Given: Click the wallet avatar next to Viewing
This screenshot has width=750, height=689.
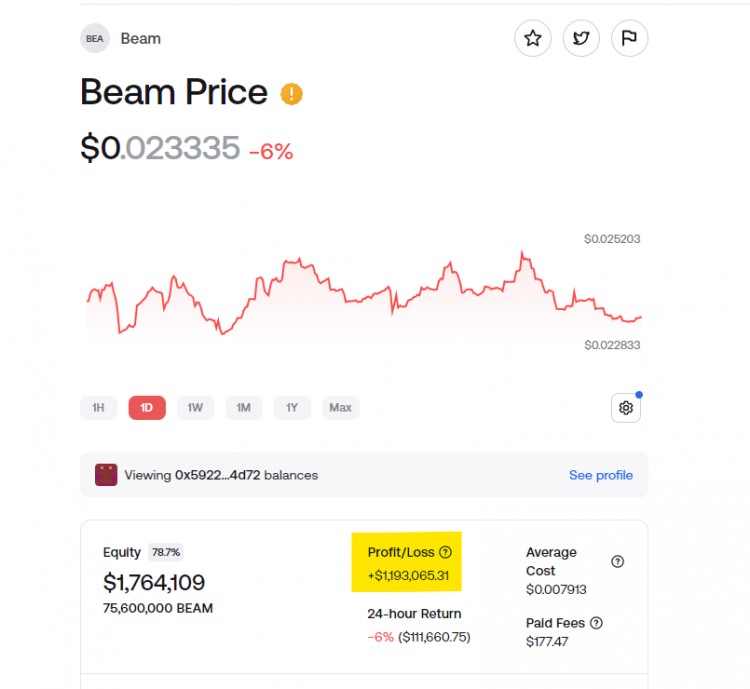Looking at the screenshot, I should pyautogui.click(x=106, y=475).
